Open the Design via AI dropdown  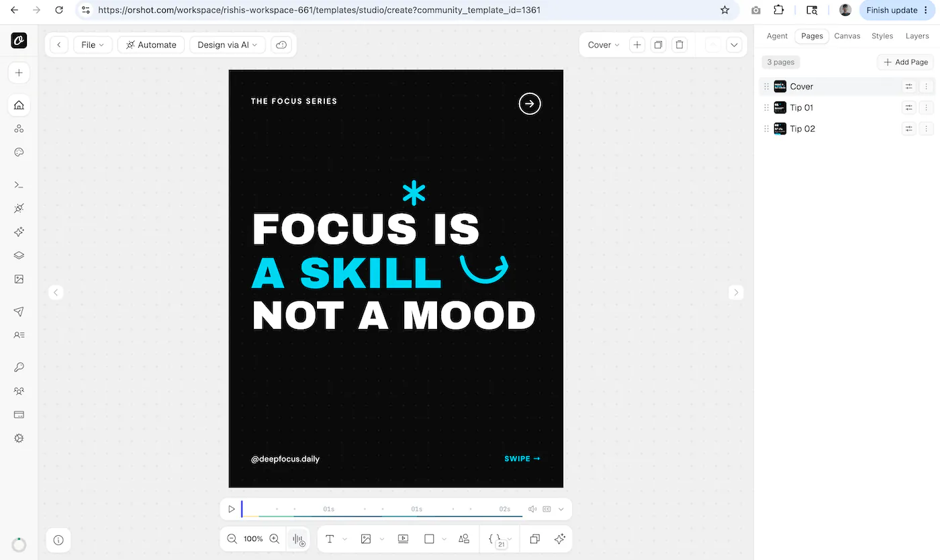click(228, 45)
